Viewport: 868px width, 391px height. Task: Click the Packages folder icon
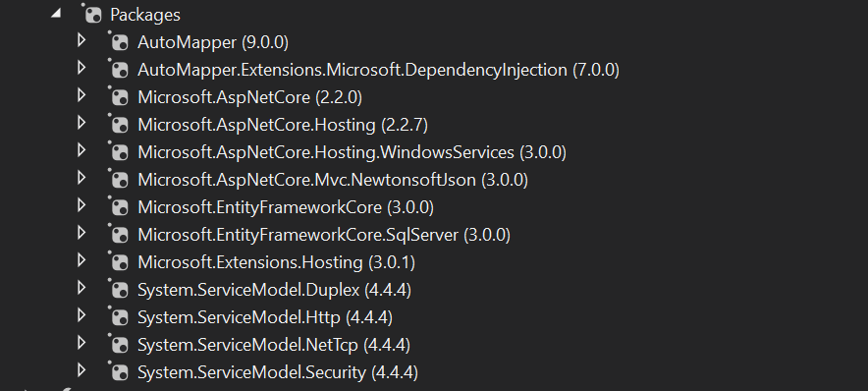click(92, 14)
